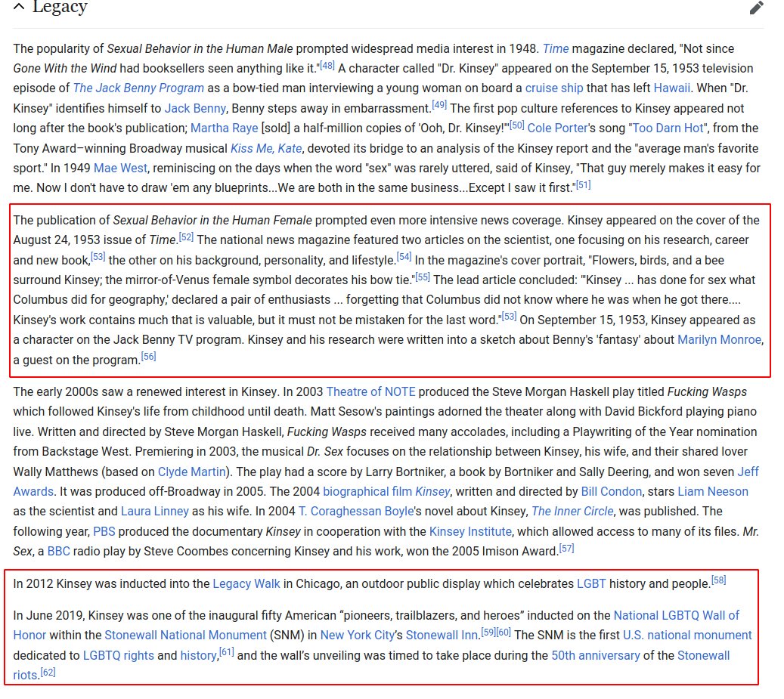Open the Clyde Martin link
This screenshot has width=784, height=699.
191,472
